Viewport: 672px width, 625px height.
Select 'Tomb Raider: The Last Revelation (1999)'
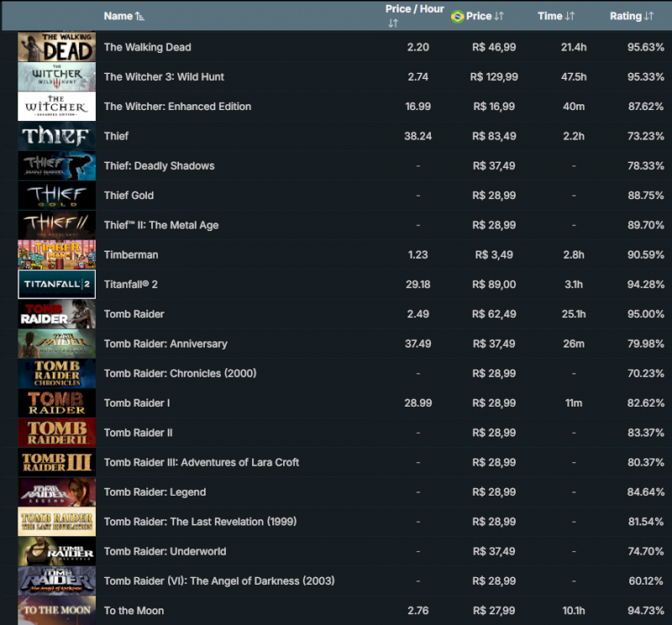[x=200, y=522]
